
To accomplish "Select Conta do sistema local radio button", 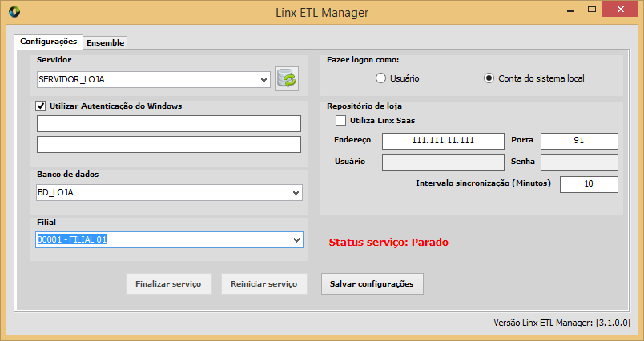I will click(x=489, y=78).
